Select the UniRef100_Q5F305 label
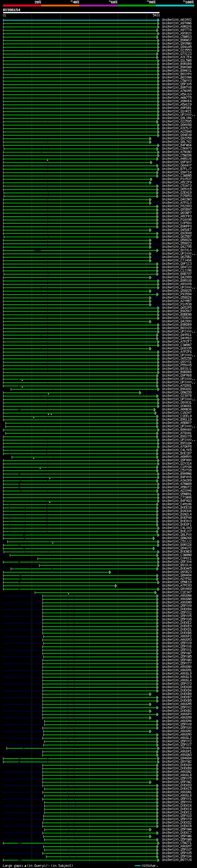 pyautogui.click(x=176, y=85)
